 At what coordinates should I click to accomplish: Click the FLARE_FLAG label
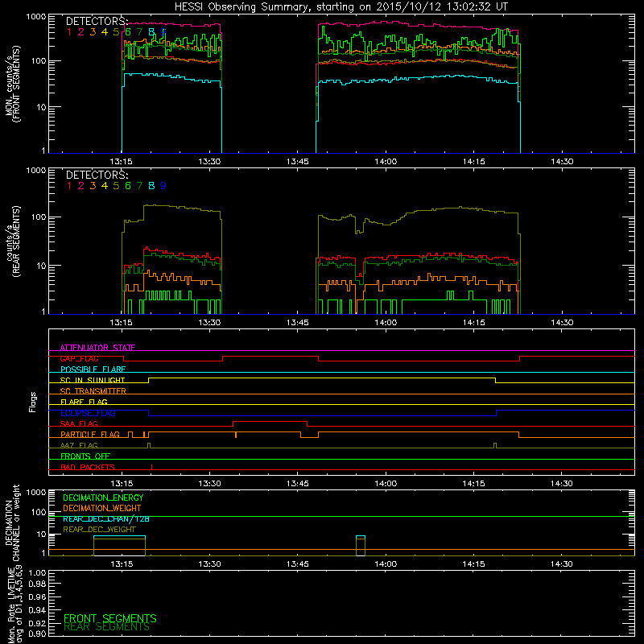(84, 402)
